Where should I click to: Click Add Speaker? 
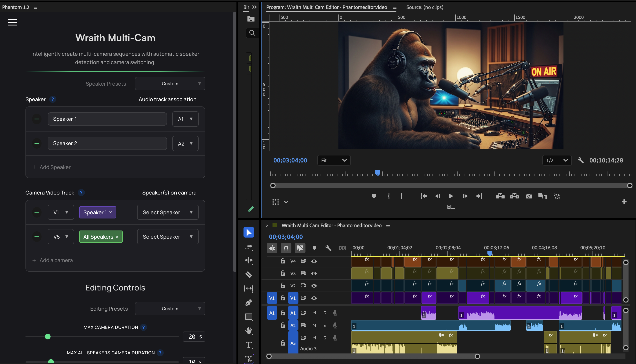click(51, 167)
